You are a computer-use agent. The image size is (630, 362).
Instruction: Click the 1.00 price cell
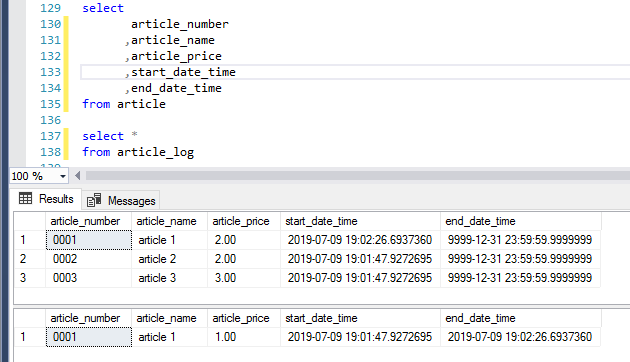click(243, 337)
